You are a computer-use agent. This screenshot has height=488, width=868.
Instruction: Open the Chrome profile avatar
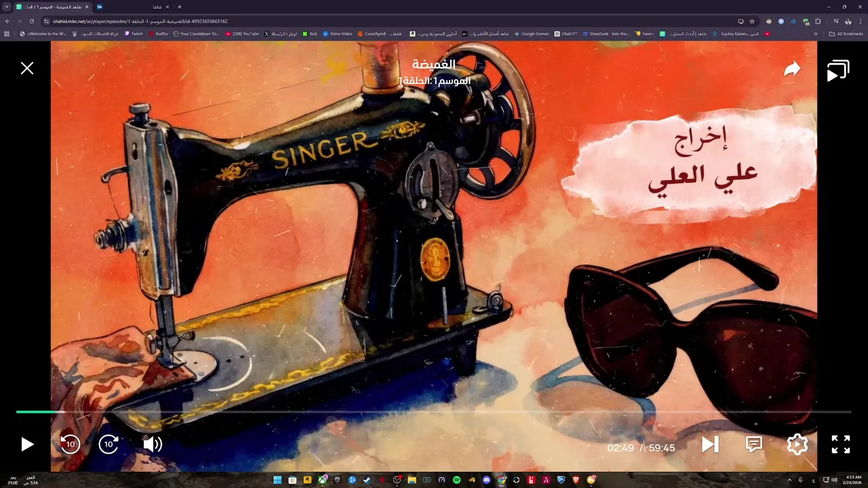pyautogui.click(x=848, y=21)
